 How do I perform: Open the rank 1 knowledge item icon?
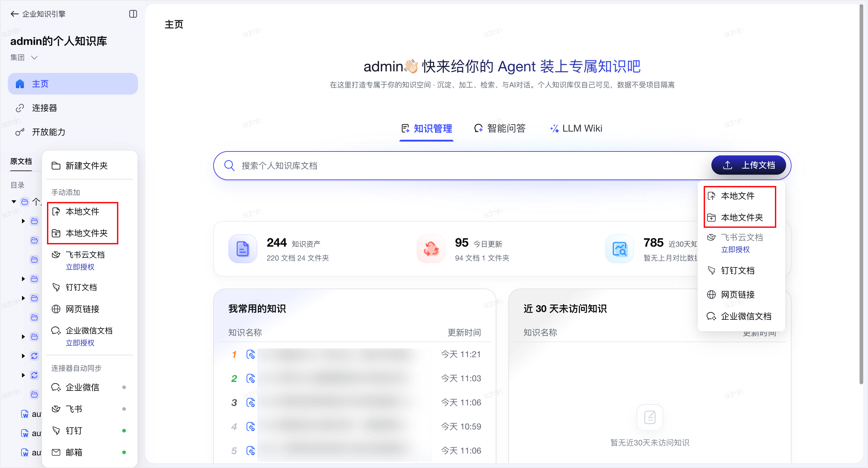tap(251, 354)
